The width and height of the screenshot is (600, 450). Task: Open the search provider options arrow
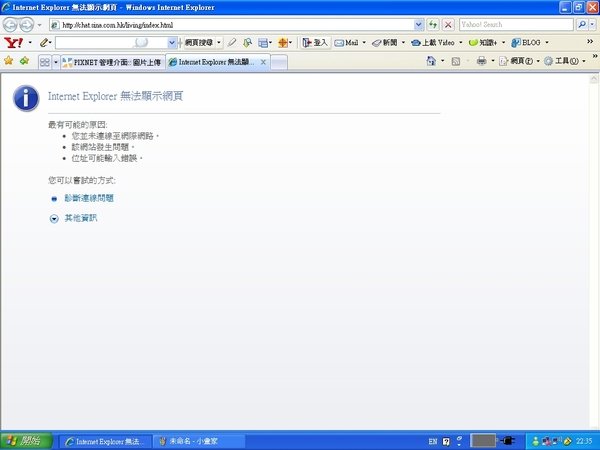point(592,24)
